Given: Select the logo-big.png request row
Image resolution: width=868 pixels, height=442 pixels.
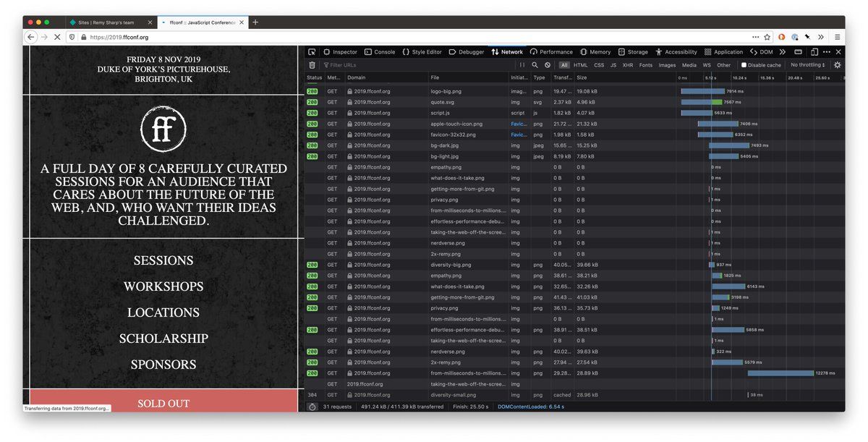Looking at the screenshot, I should pos(574,91).
